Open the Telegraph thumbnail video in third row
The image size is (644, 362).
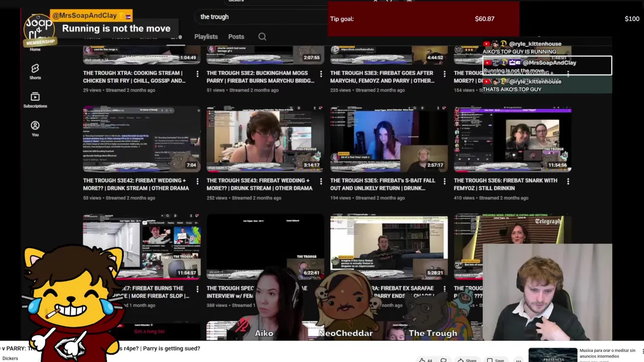[x=512, y=229]
